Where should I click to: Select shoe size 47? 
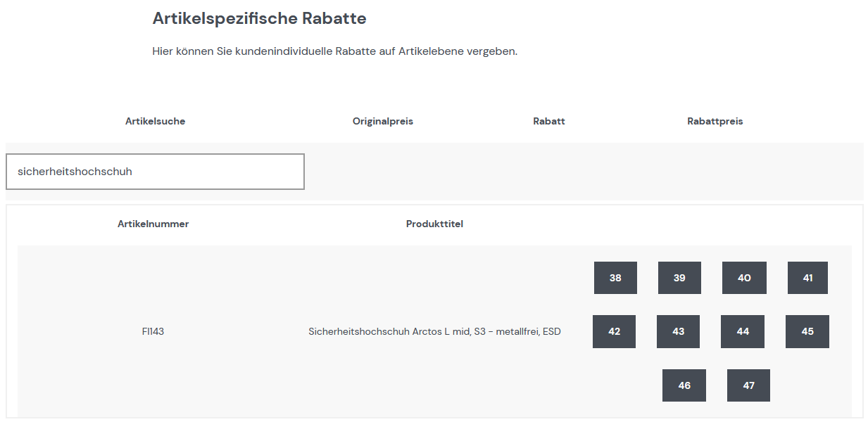click(x=748, y=385)
